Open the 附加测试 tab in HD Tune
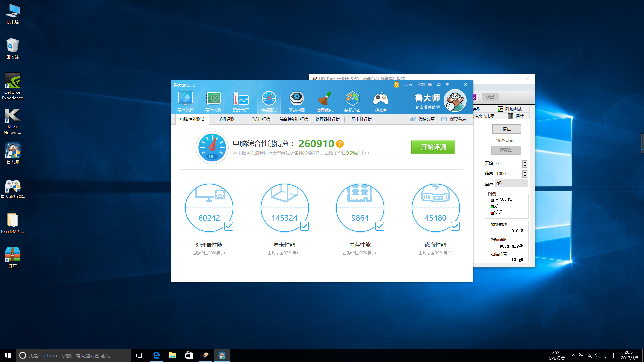 pyautogui.click(x=509, y=109)
